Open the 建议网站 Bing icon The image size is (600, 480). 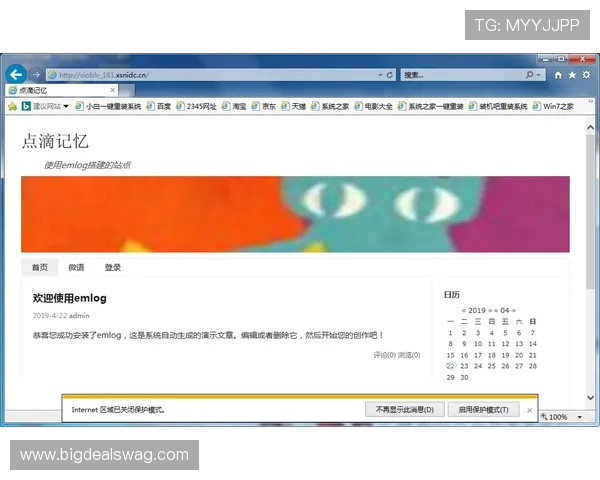pyautogui.click(x=26, y=106)
